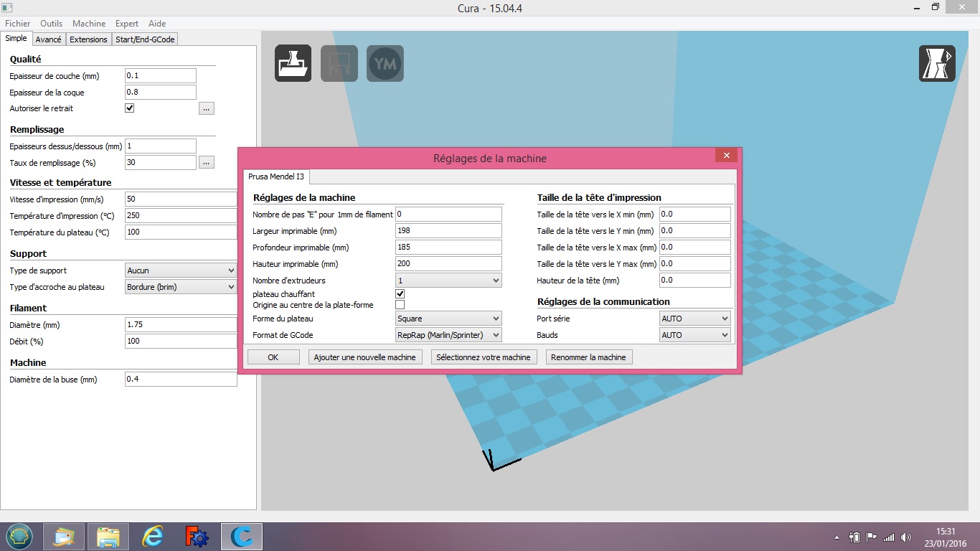Click the Largeur imprimable field

[448, 231]
